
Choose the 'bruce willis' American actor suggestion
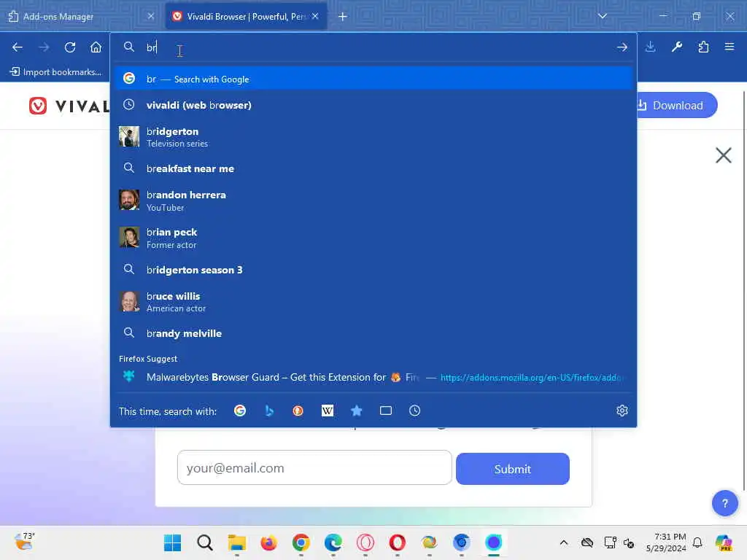pos(373,302)
